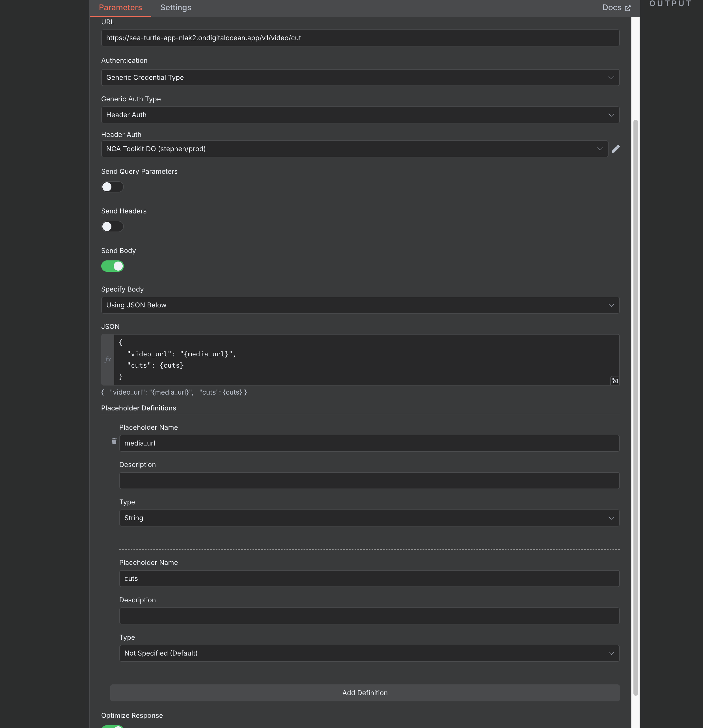
Task: Open the cuts Type dropdown
Action: pos(369,653)
